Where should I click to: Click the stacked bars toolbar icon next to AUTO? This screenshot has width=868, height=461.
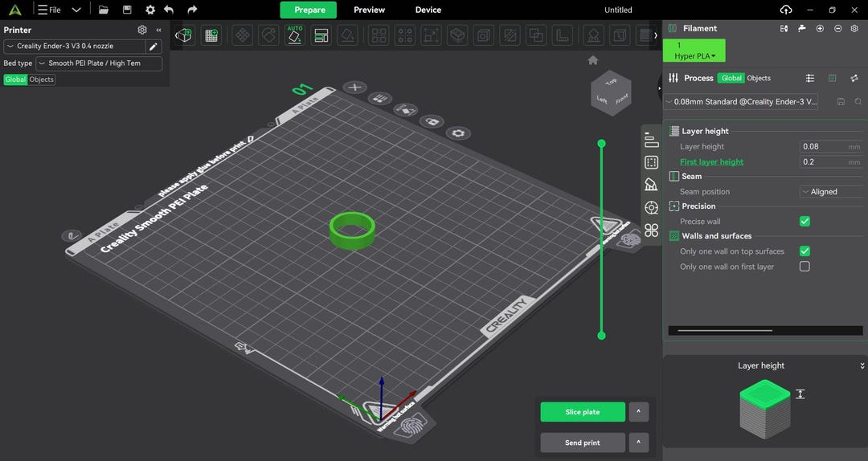point(321,35)
